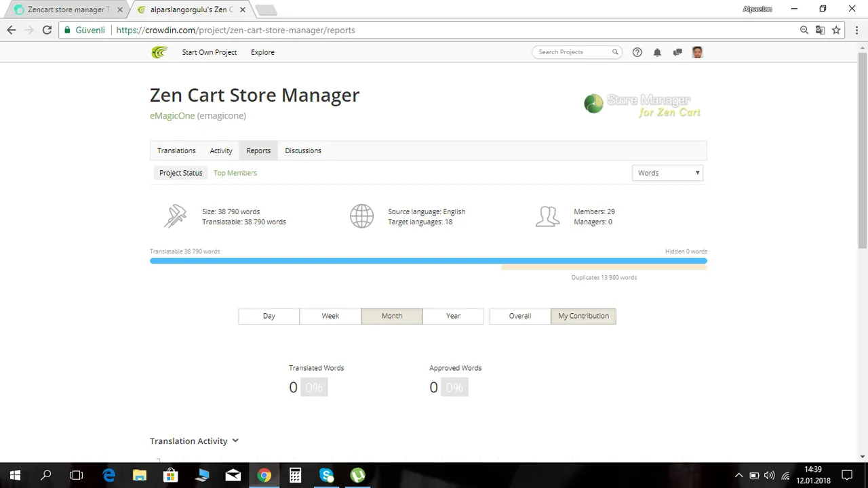Select the Overall contribution toggle
The height and width of the screenshot is (488, 868).
(520, 316)
